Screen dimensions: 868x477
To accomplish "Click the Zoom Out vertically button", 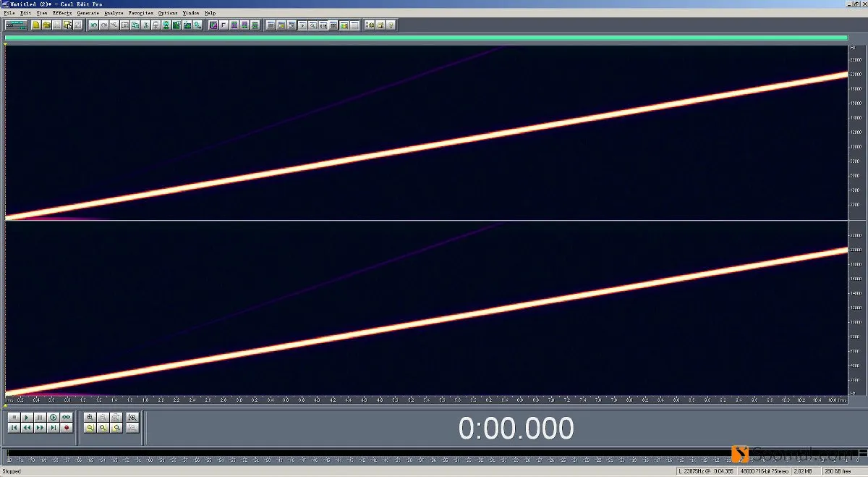I will 132,428.
